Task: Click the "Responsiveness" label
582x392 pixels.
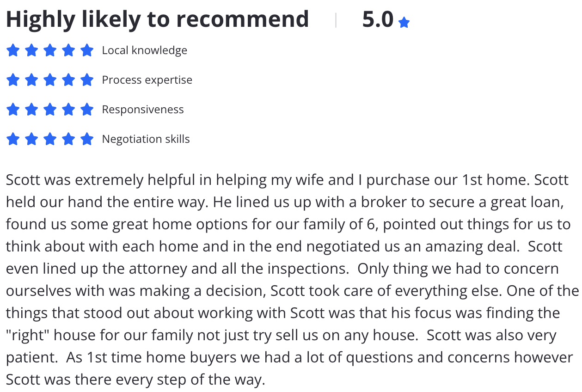Action: (143, 110)
